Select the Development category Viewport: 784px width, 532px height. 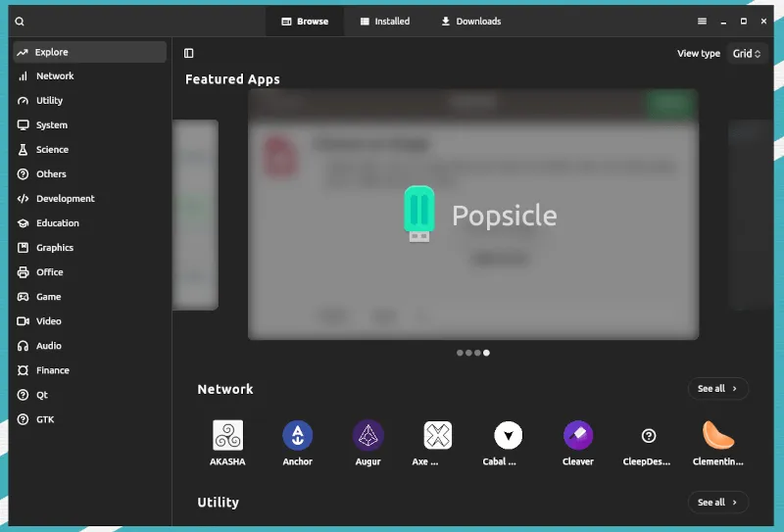coord(65,199)
